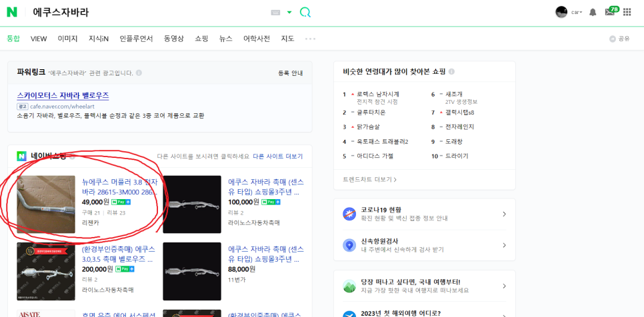Viewport: 644px width, 317px height.
Task: Open trending item 옥토패스 트래블러2
Action: [x=383, y=141]
